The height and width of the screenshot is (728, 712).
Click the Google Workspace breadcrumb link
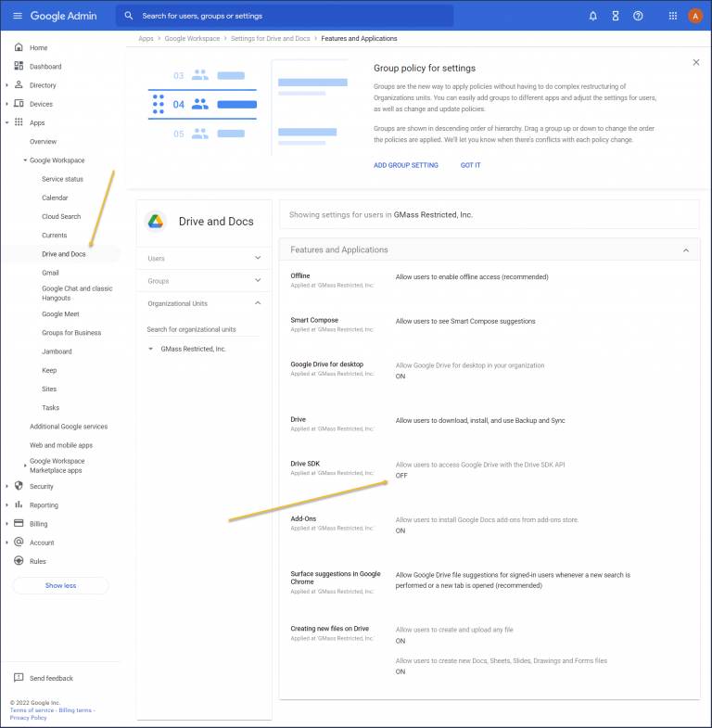(x=192, y=39)
